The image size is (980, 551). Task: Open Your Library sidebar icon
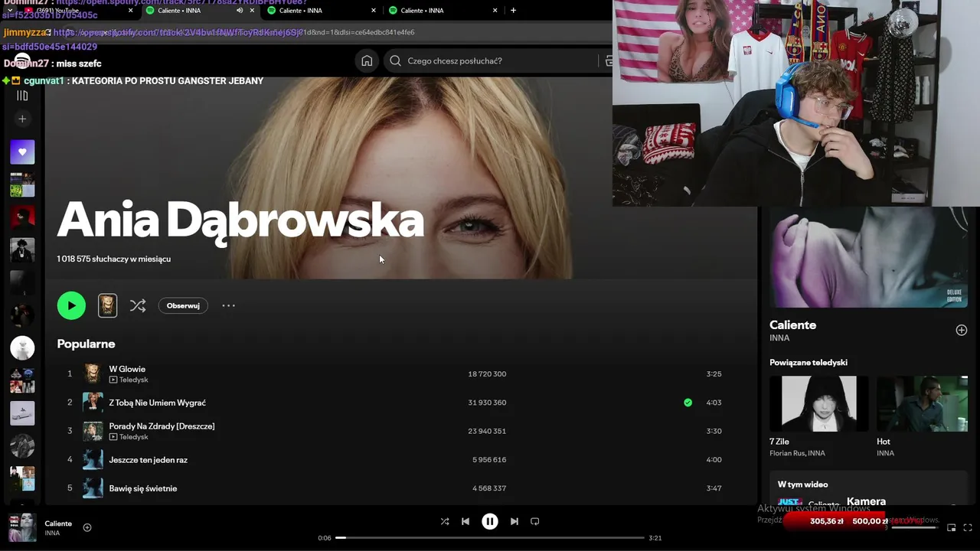pos(22,96)
